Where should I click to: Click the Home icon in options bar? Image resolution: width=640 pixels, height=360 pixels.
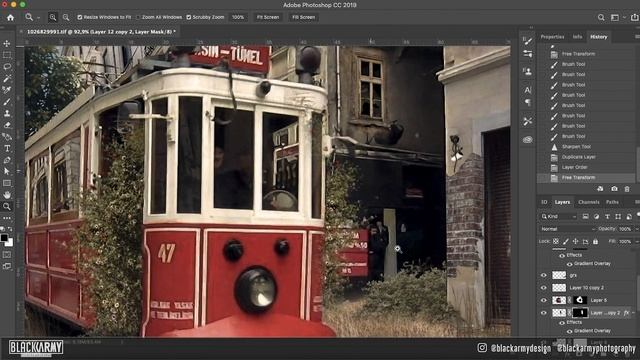[x=10, y=17]
